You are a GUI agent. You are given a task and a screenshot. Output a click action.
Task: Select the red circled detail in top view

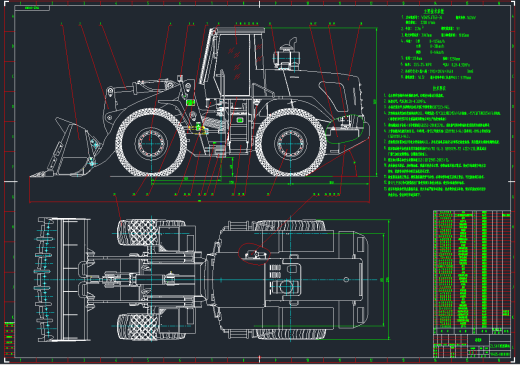254,254
